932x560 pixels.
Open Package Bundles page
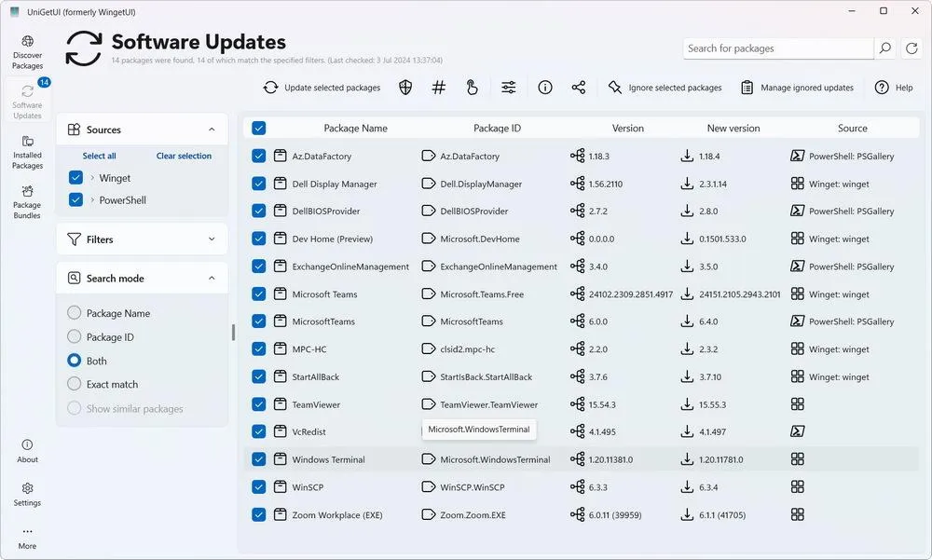[27, 202]
